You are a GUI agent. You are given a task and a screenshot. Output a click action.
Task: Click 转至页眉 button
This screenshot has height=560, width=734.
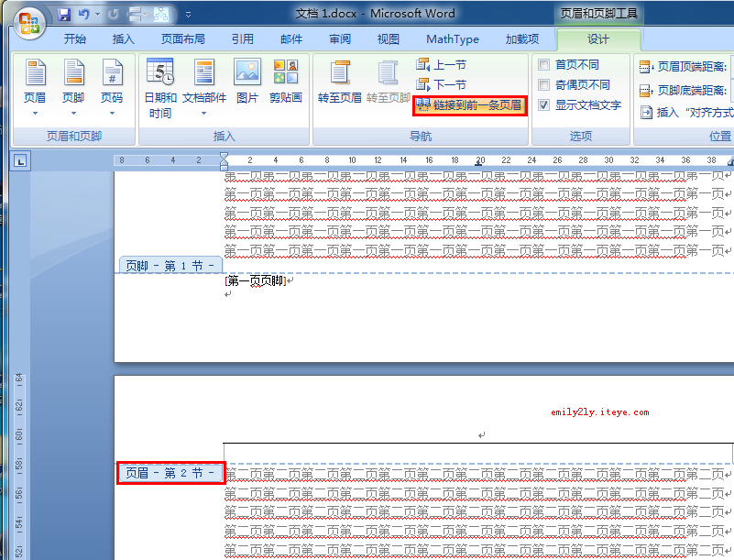click(340, 82)
